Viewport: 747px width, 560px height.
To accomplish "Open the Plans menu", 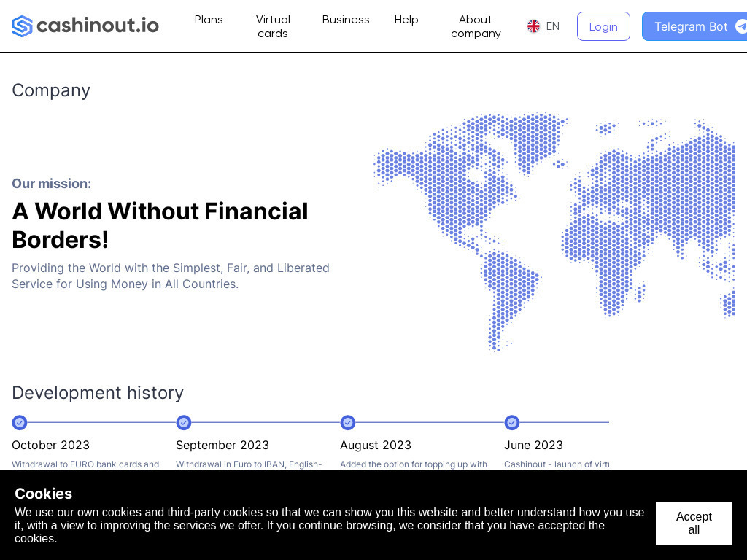I will pos(209,20).
